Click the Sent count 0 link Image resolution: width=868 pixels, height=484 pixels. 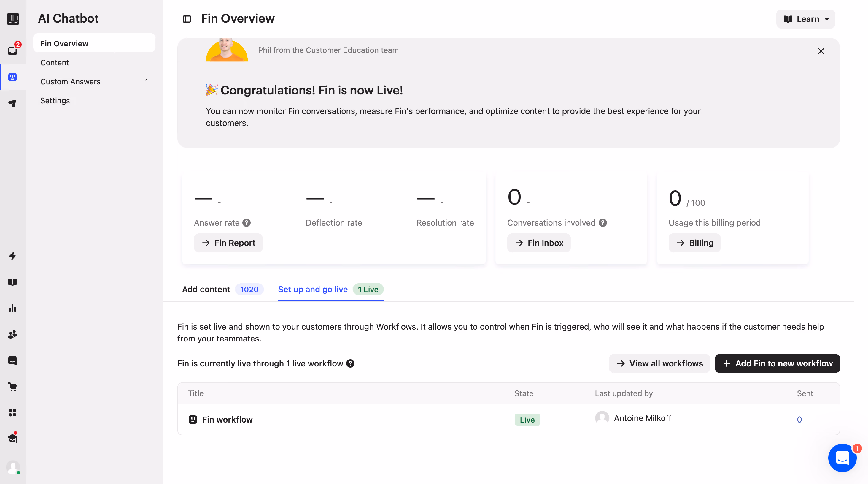click(799, 419)
